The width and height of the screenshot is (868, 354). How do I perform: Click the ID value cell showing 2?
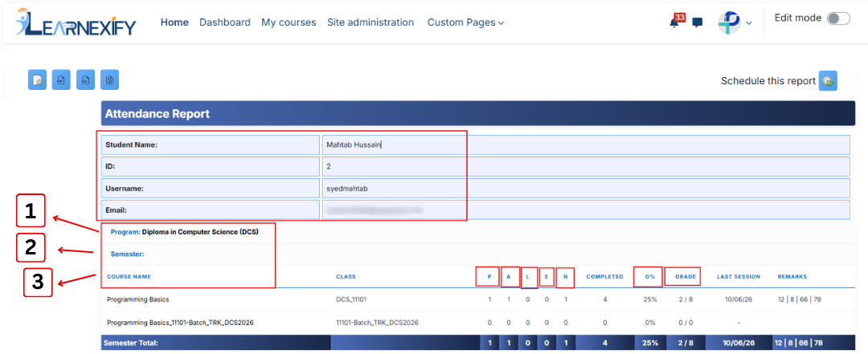coord(586,166)
